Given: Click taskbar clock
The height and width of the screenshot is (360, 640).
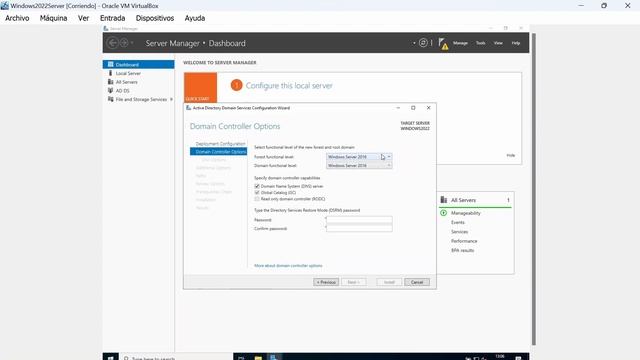Looking at the screenshot, I should coord(500,357).
